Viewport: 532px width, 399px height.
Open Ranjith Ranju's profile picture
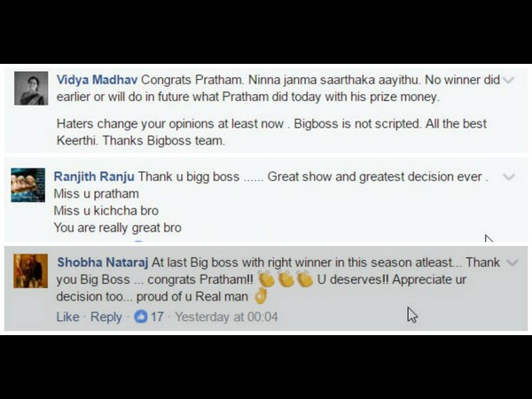27,185
